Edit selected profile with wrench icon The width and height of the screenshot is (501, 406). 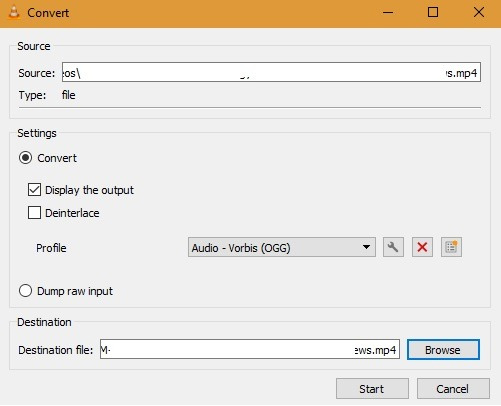[393, 247]
